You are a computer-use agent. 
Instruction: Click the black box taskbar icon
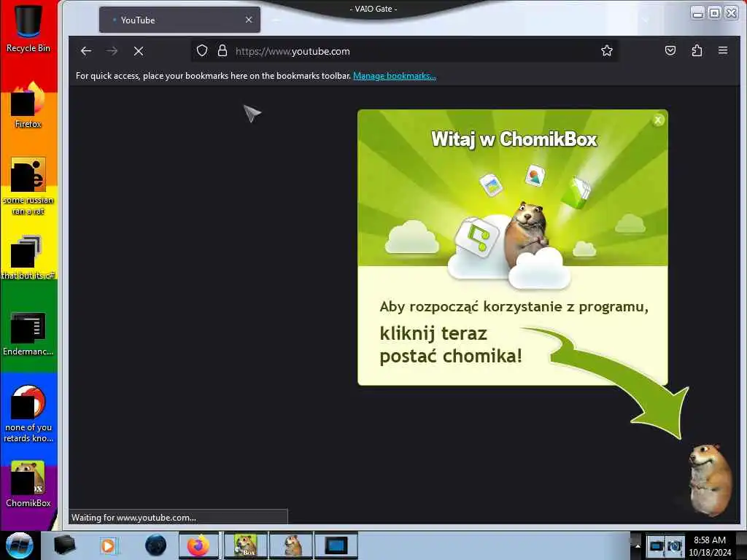[x=64, y=545]
